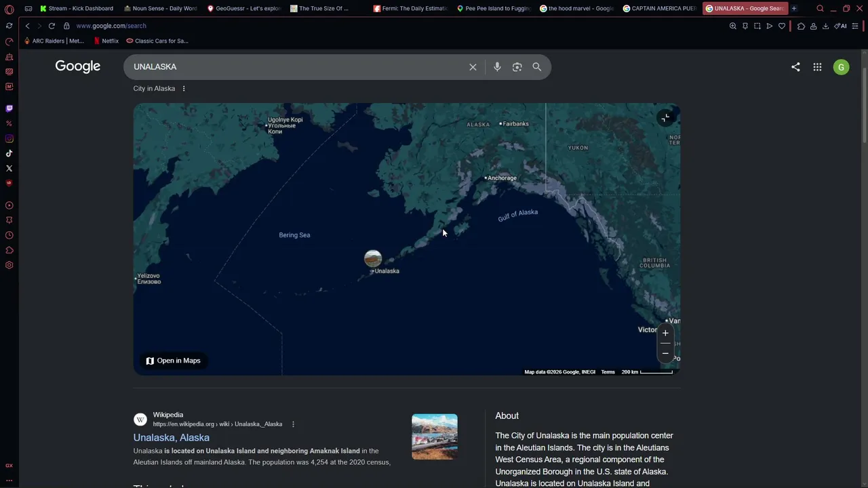Open more options beside City in Alaska
868x488 pixels.
(x=184, y=89)
